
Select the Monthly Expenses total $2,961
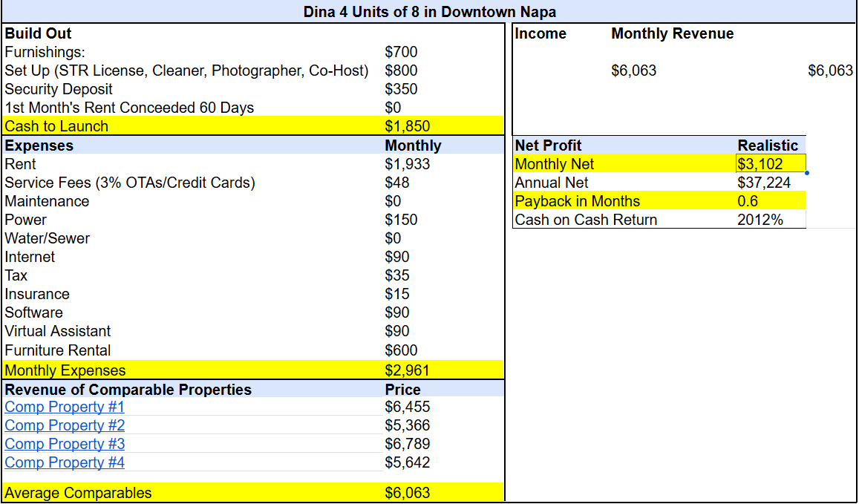pos(407,370)
